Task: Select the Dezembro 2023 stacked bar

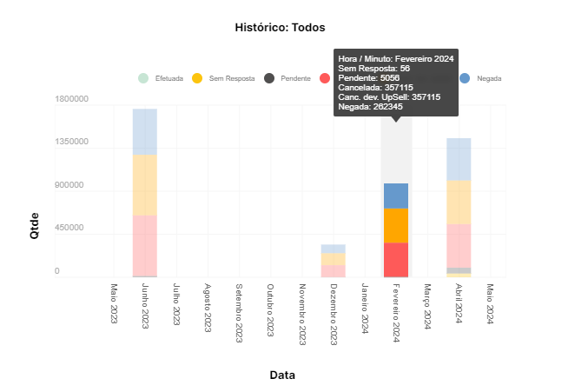Action: point(333,261)
